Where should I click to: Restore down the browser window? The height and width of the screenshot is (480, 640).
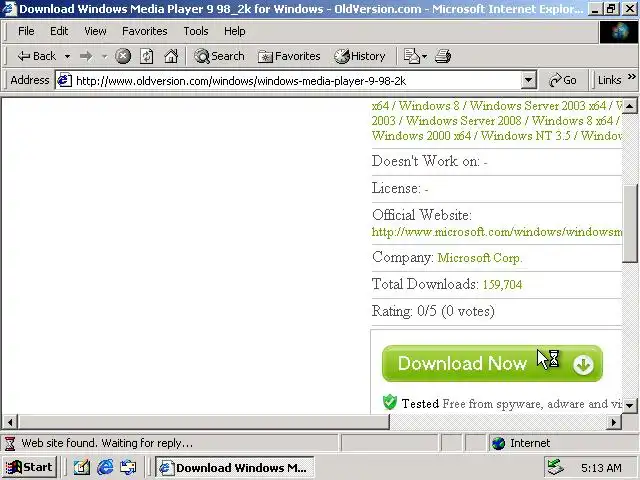tap(611, 9)
